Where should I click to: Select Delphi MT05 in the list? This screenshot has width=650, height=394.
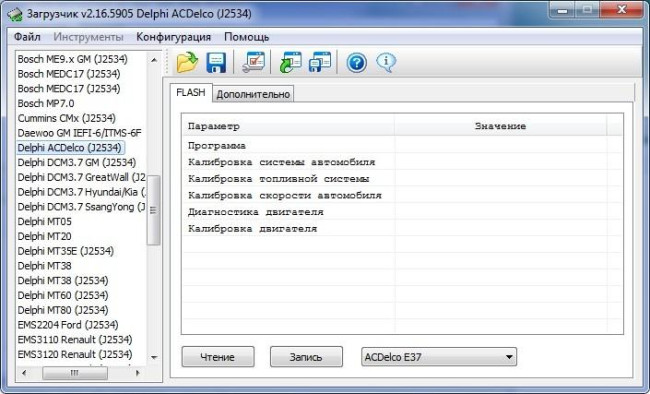click(x=44, y=221)
